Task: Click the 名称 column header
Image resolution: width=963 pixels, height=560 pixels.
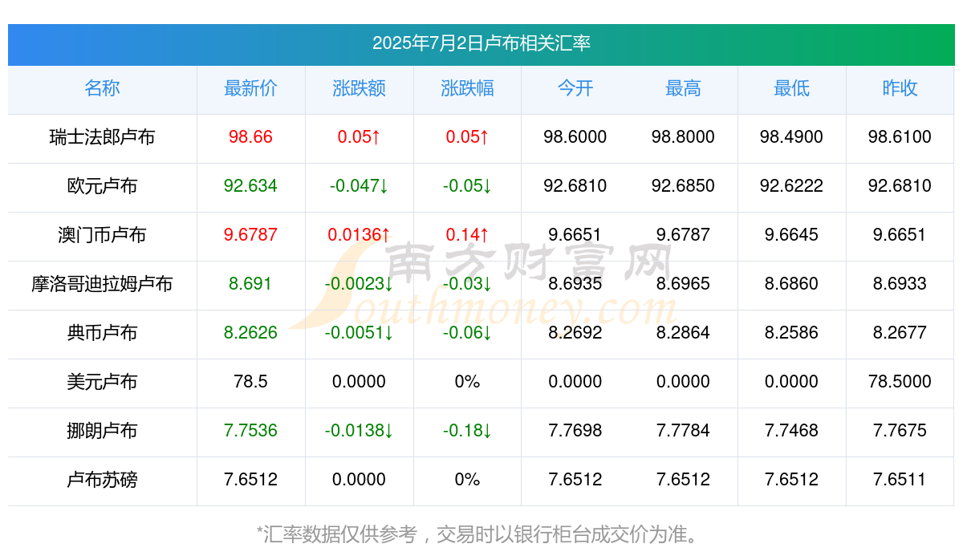Action: click(102, 88)
